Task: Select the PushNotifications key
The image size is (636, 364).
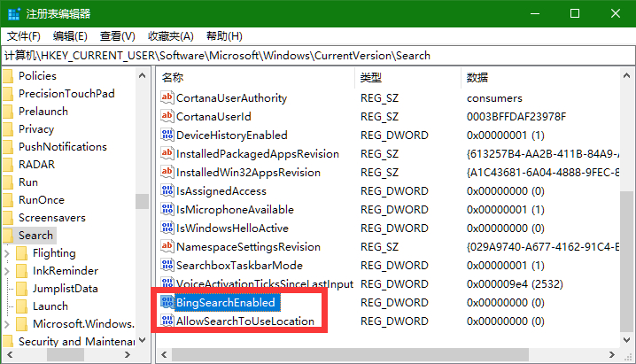Action: tap(63, 147)
